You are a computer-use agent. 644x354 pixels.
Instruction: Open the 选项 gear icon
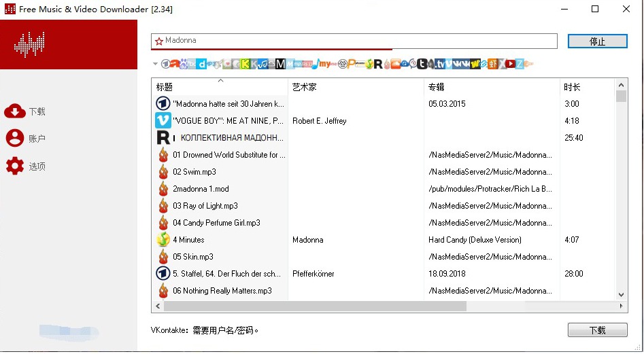(x=15, y=166)
